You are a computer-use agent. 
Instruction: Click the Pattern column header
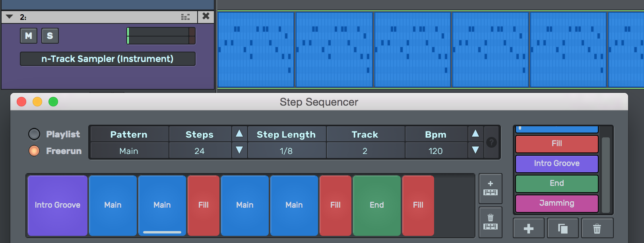point(129,135)
